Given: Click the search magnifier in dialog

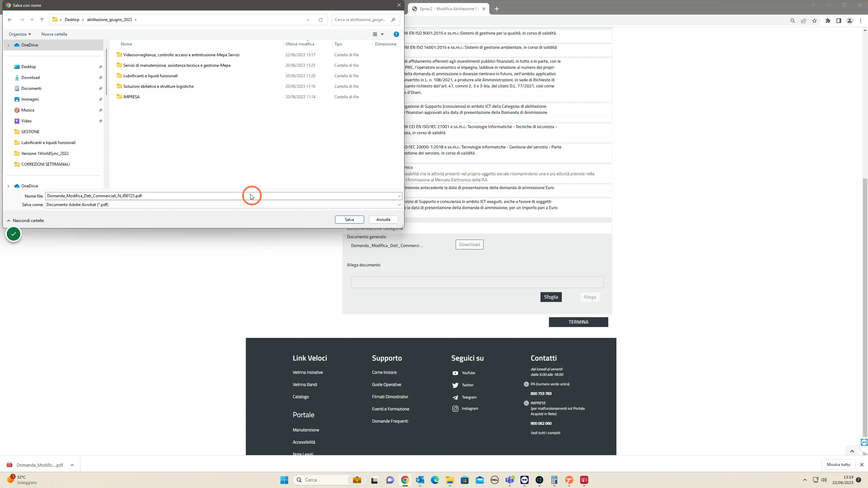Looking at the screenshot, I should (x=393, y=20).
